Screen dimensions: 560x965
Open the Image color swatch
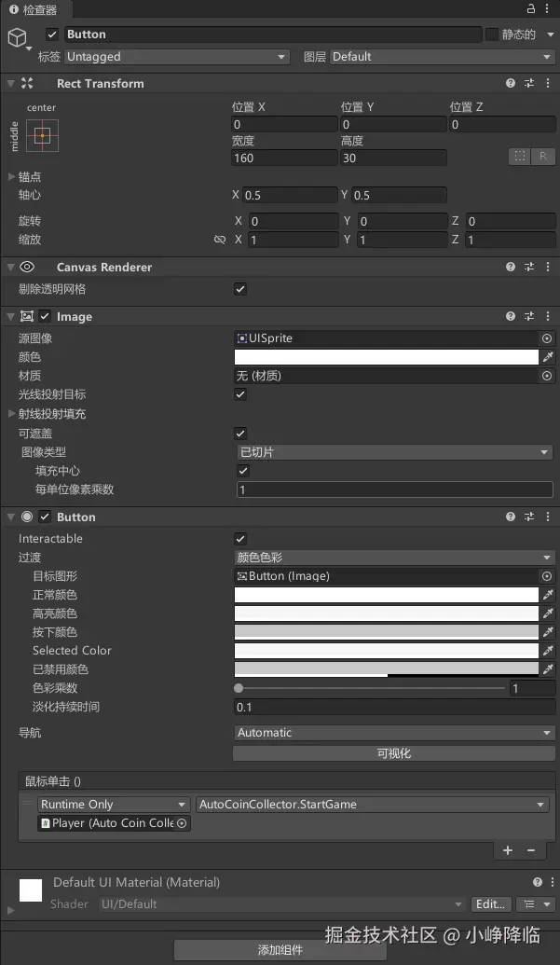pos(386,357)
